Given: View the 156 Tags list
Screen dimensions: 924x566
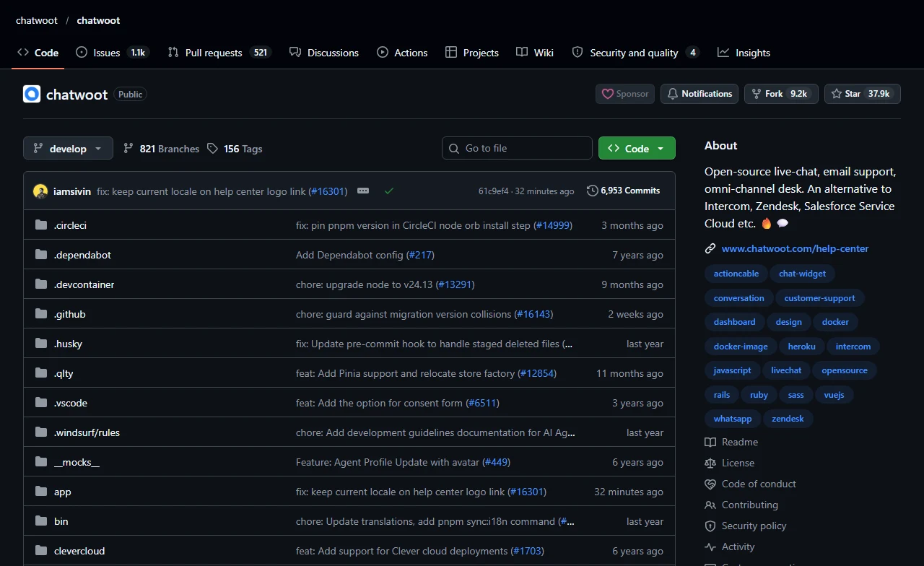Looking at the screenshot, I should click(x=235, y=149).
